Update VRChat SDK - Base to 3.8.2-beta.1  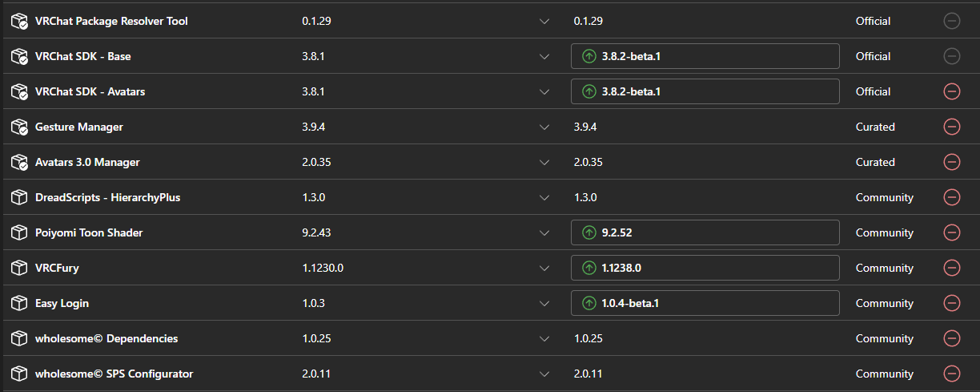(705, 56)
